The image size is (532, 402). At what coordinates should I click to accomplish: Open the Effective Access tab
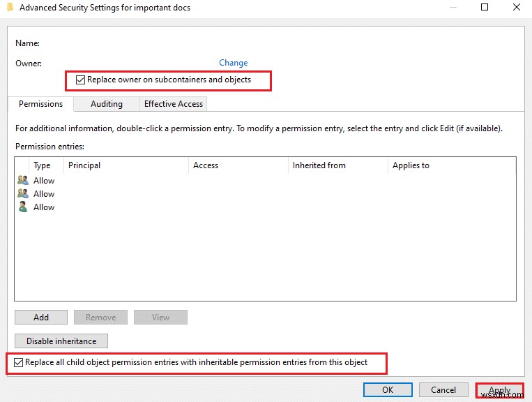[x=174, y=104]
